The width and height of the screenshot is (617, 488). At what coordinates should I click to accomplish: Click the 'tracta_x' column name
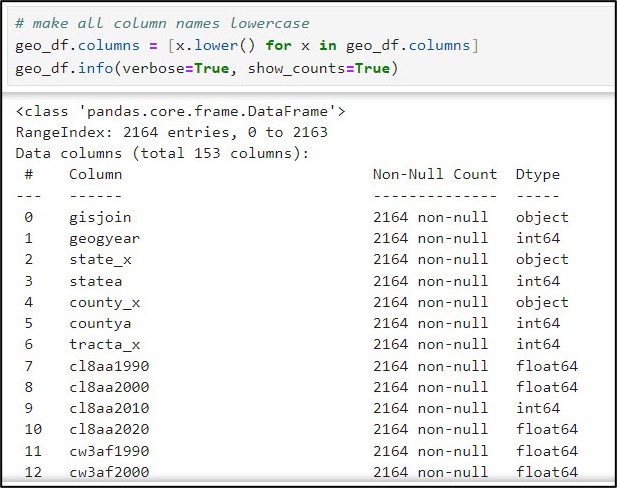coord(105,345)
